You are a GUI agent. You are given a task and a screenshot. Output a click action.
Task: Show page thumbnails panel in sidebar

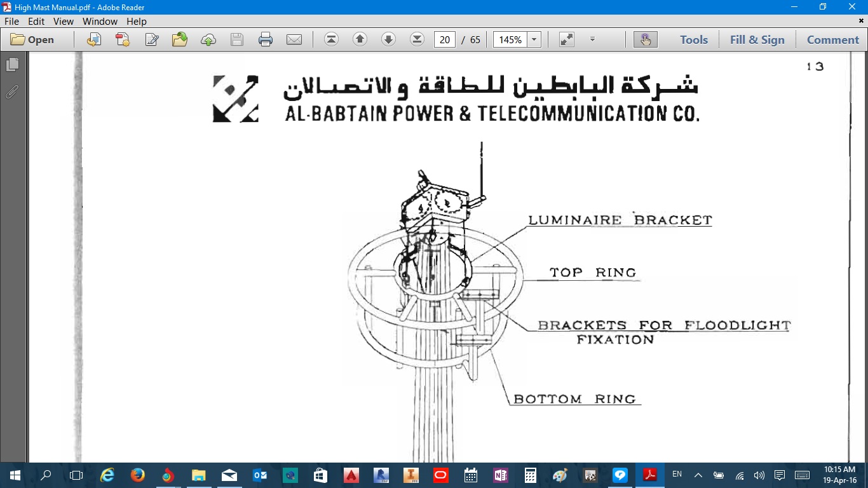(12, 65)
